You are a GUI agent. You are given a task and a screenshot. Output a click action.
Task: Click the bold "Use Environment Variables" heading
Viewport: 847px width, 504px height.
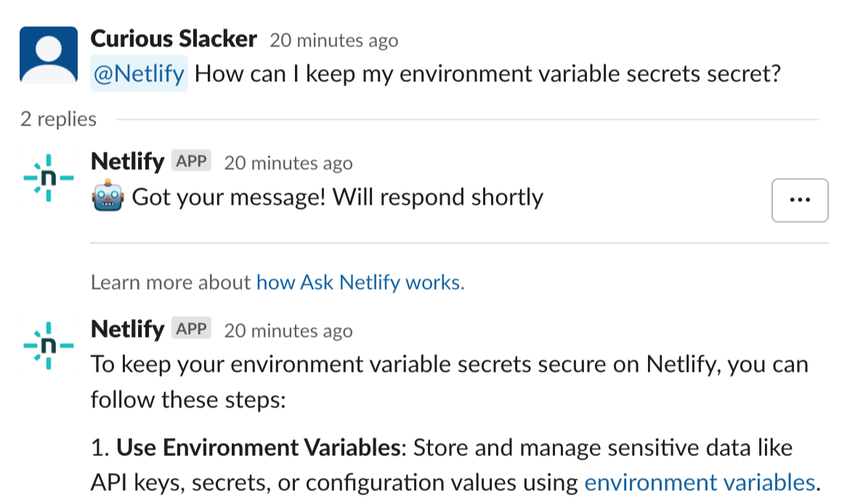tap(259, 448)
